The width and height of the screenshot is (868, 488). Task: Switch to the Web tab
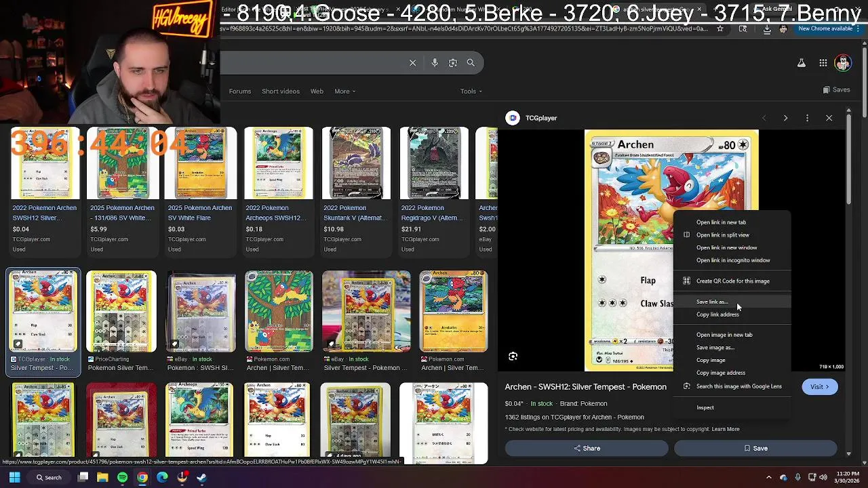(x=317, y=91)
